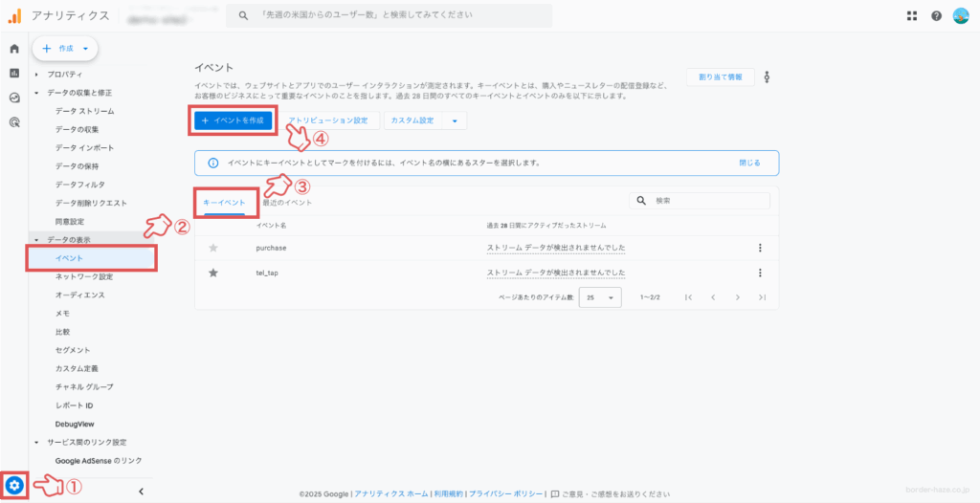Screen dimensions: 980x503
Task: Collapse the sidebar with the chevron arrow
Action: click(142, 492)
